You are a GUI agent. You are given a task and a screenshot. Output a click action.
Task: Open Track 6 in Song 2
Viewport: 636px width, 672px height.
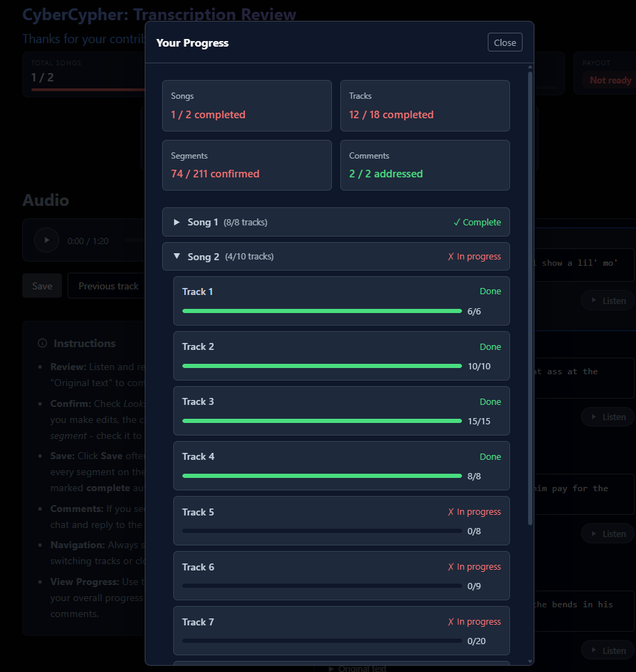click(341, 575)
